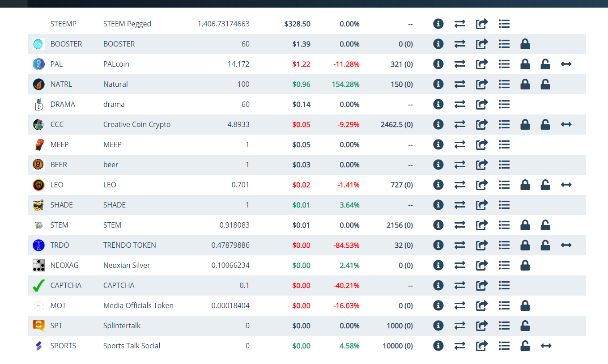Click the $0.96 NATRL value

pyautogui.click(x=302, y=84)
